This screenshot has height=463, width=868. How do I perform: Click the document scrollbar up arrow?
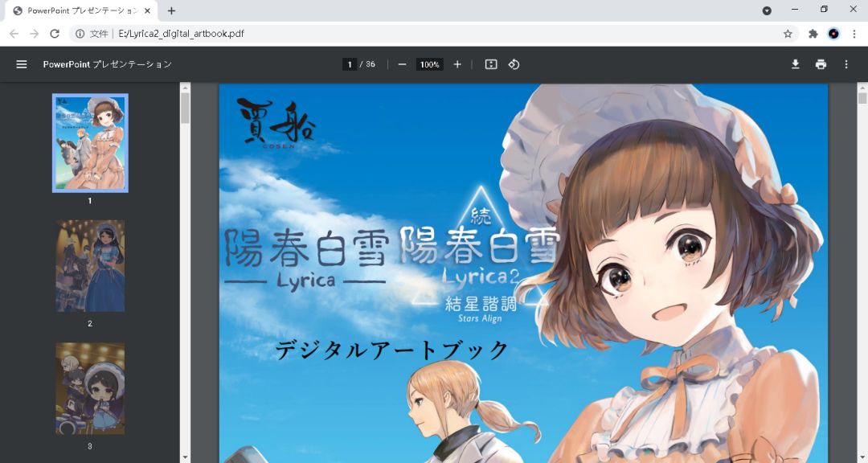click(862, 87)
